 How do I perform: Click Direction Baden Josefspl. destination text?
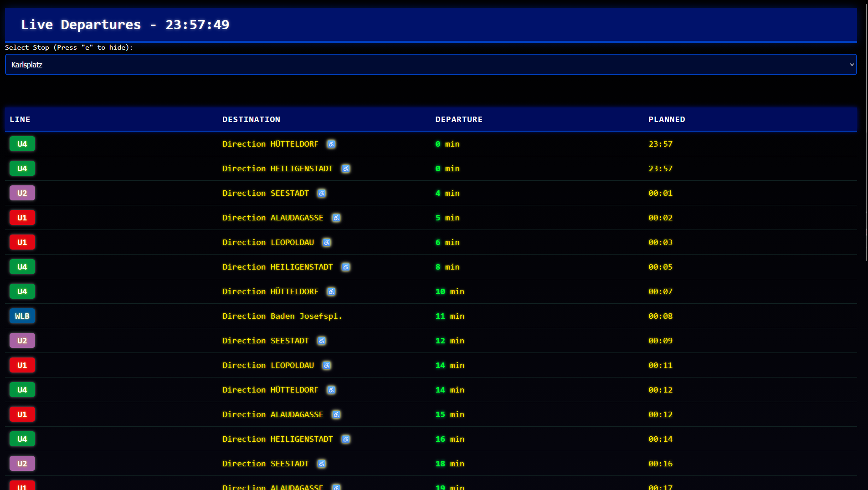pos(282,316)
